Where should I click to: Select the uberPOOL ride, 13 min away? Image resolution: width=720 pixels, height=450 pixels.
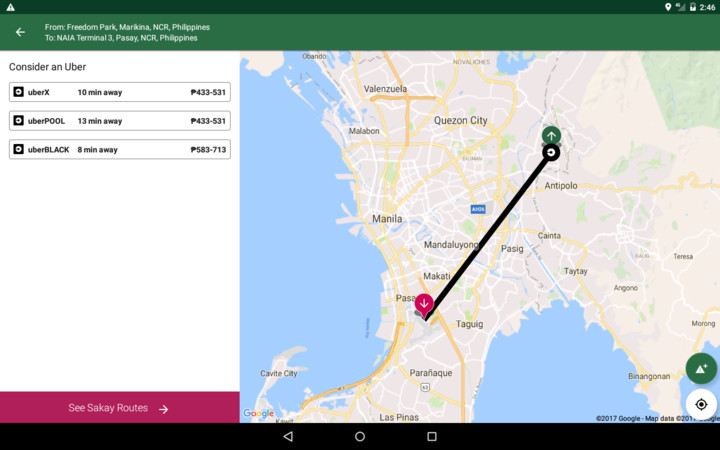[119, 121]
